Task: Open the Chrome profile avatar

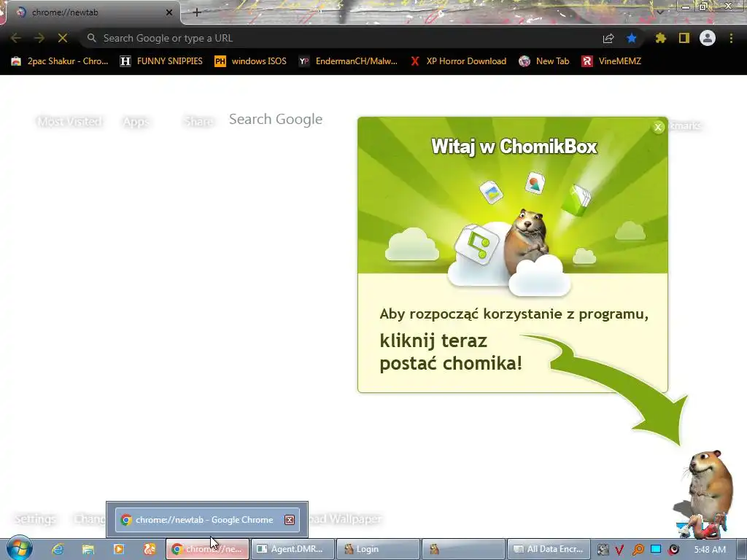Action: pos(708,38)
